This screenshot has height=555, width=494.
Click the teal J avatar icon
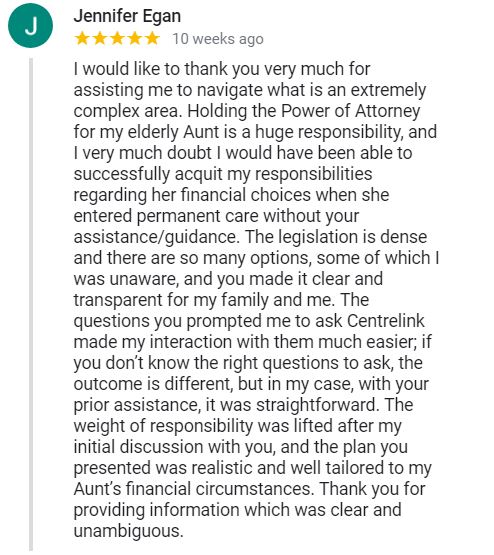tap(30, 25)
